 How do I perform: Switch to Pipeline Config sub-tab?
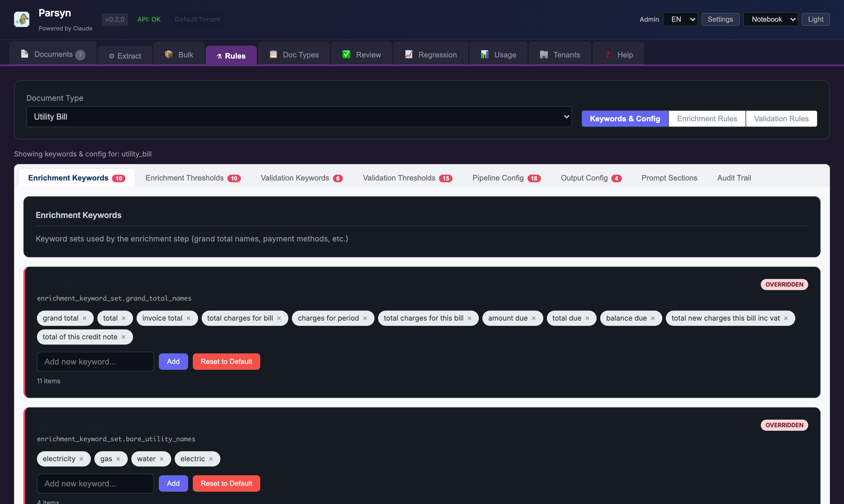click(506, 178)
